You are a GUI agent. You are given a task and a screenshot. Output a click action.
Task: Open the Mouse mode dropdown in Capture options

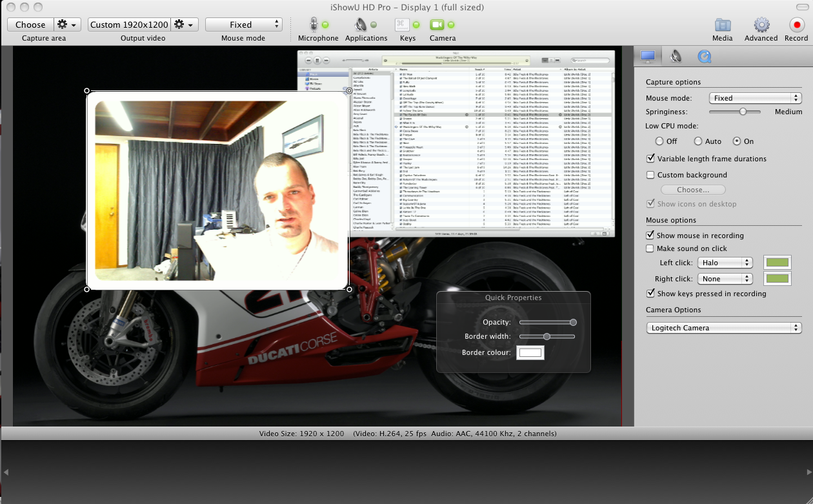click(x=755, y=98)
